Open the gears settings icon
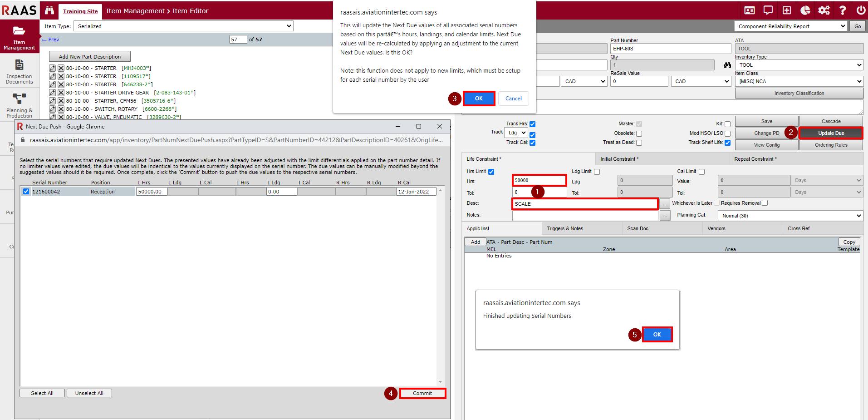This screenshot has width=868, height=420. (824, 10)
